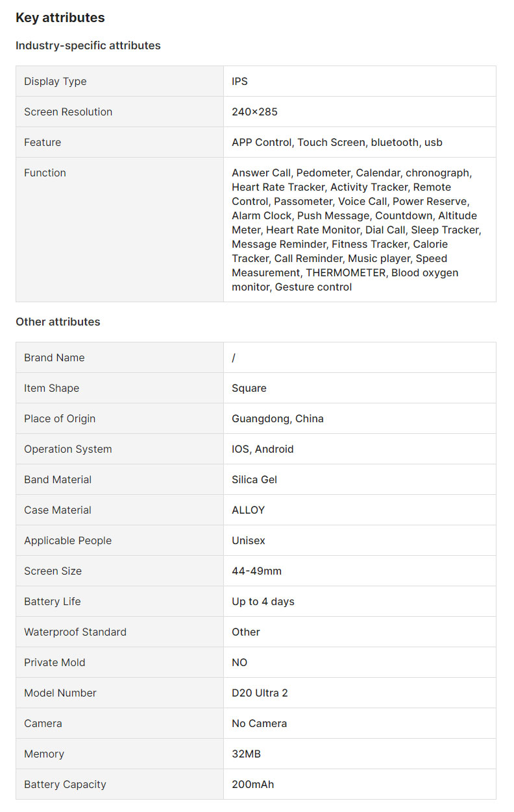Image resolution: width=514 pixels, height=812 pixels.
Task: Select the IPS display value
Action: click(x=240, y=82)
